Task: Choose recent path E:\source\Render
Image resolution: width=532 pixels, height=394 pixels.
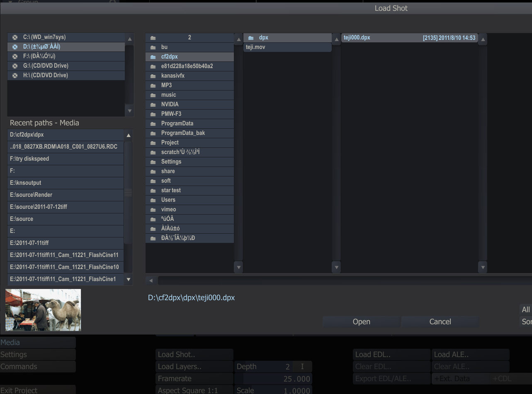Action: coord(31,195)
